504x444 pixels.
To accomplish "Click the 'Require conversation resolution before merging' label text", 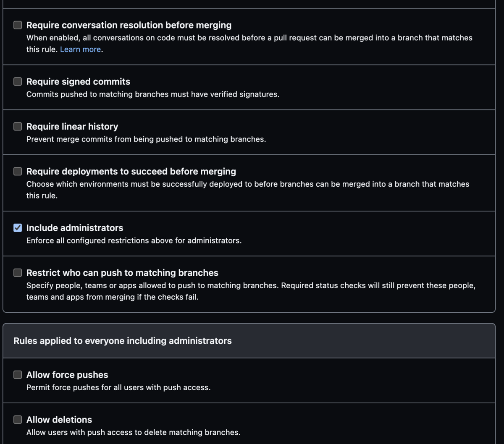I will (129, 25).
